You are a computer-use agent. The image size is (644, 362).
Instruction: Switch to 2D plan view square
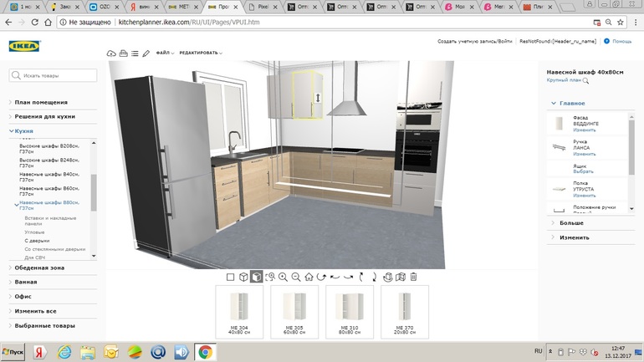pyautogui.click(x=230, y=277)
